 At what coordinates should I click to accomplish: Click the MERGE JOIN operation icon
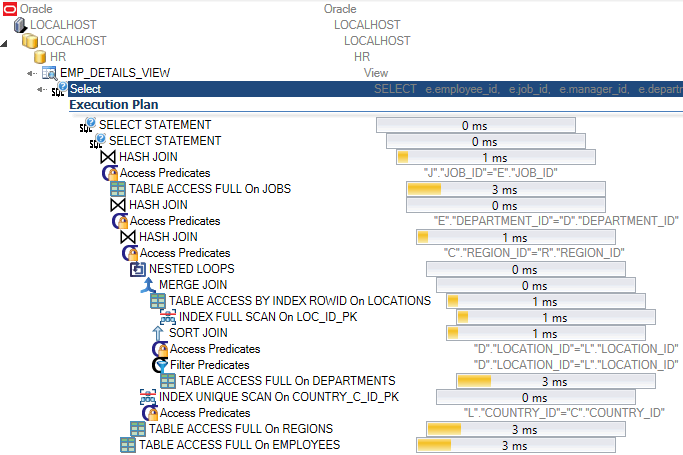148,285
